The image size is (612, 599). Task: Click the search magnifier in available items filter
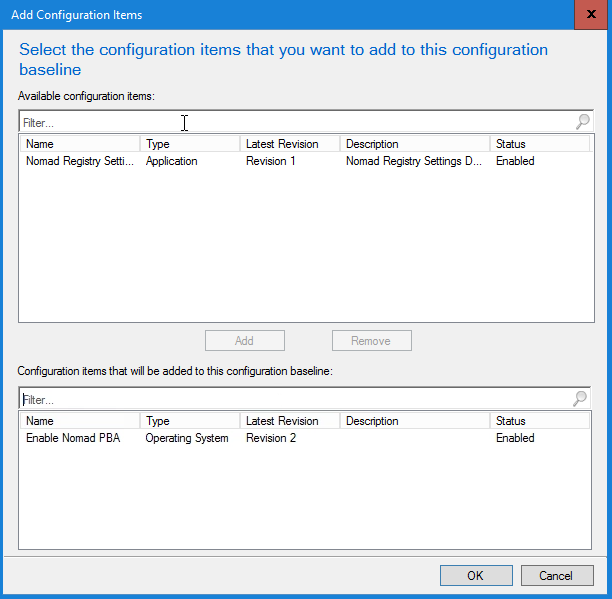[x=582, y=122]
